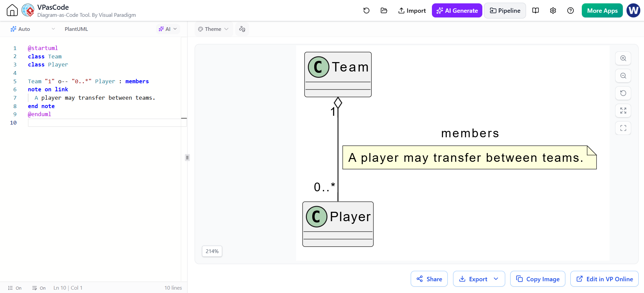
Task: Click the VPasCode logo
Action: (x=28, y=10)
